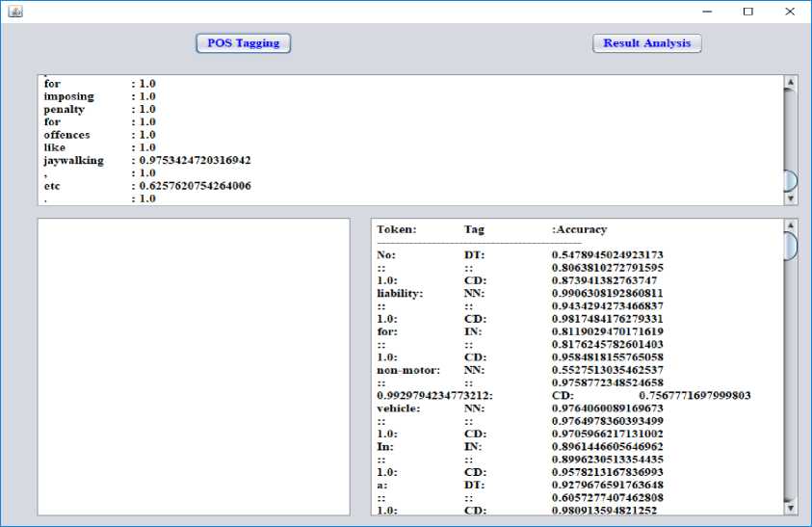The height and width of the screenshot is (527, 812).
Task: Click the results pane scrollbar thumb
Action: click(791, 246)
